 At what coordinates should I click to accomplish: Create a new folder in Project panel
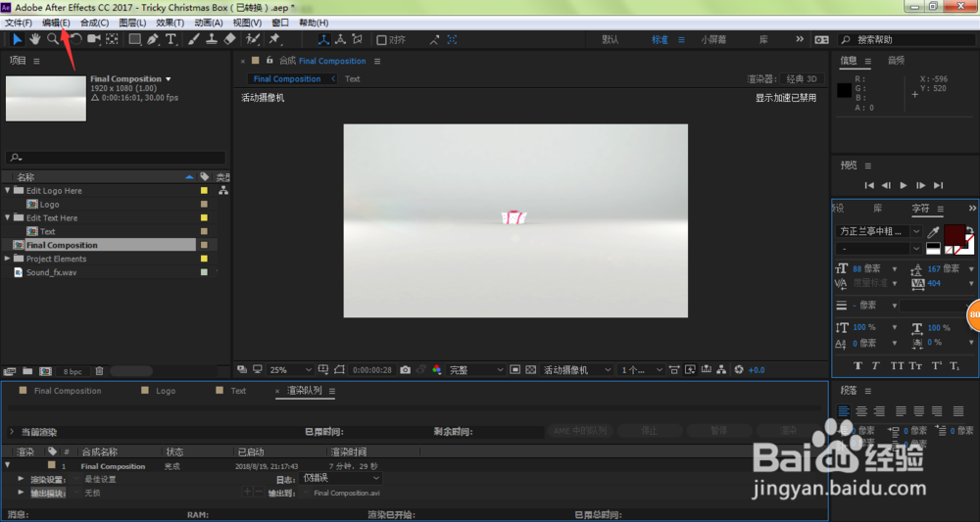(x=27, y=371)
